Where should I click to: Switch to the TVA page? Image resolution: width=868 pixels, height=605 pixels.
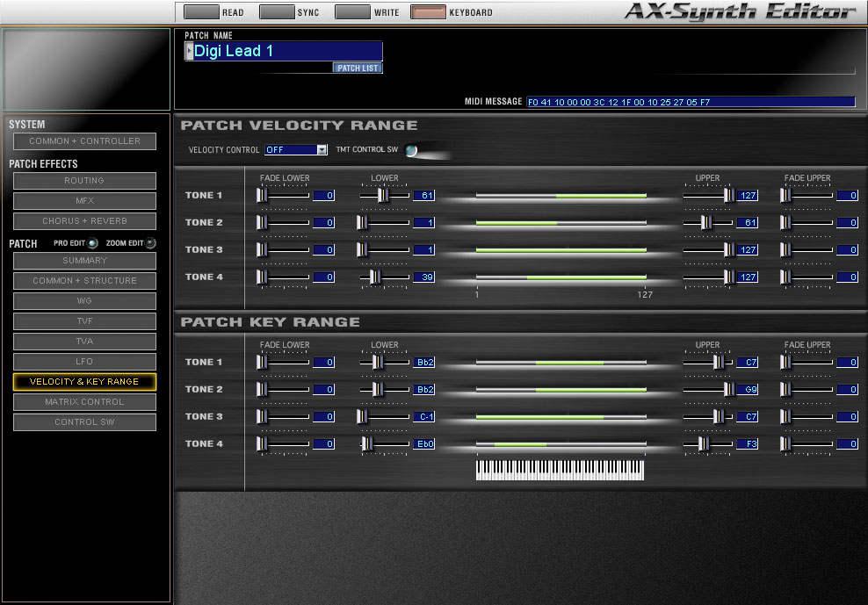pos(84,341)
